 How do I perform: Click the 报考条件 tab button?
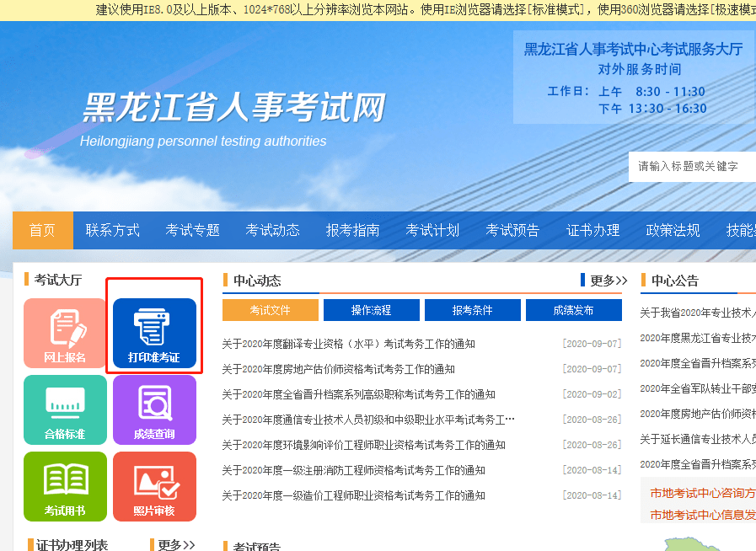pos(472,309)
